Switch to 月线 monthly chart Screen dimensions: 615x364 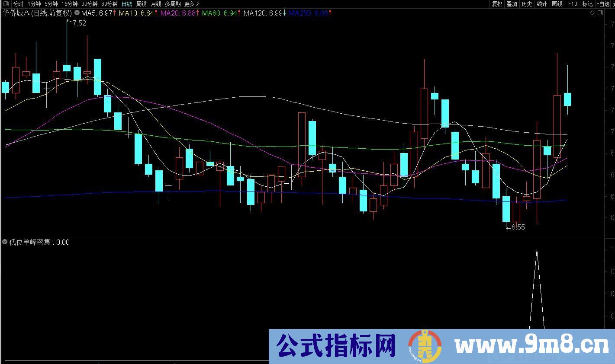[156, 4]
